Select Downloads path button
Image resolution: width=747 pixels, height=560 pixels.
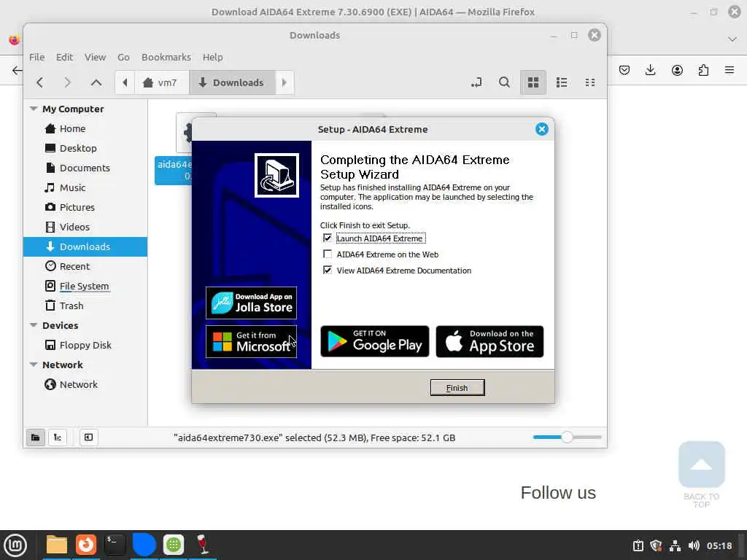click(231, 82)
